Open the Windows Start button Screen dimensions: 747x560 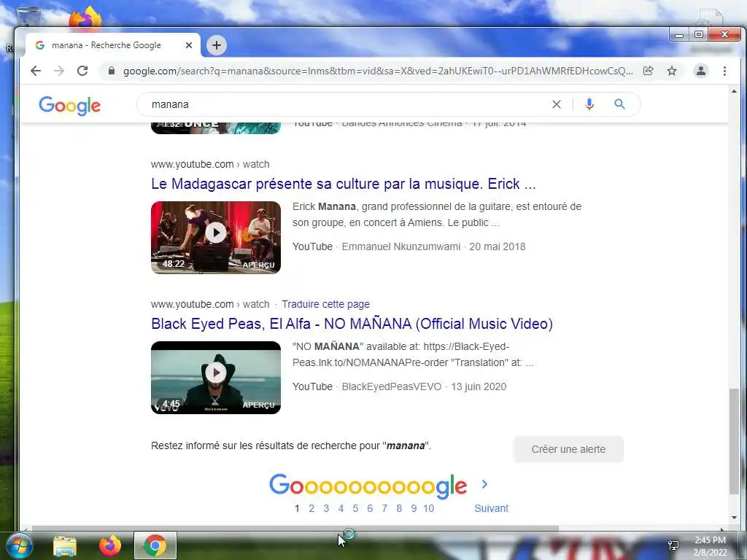coord(20,545)
